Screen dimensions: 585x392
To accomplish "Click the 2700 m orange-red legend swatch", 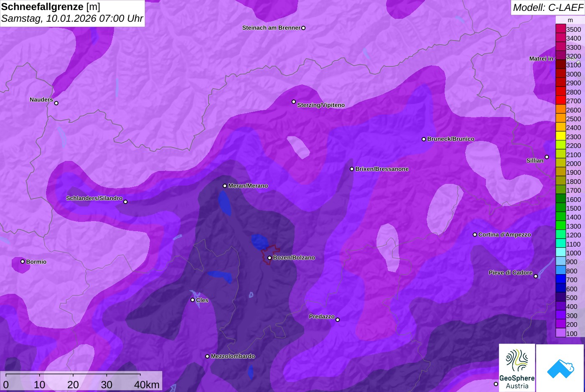I will point(561,100).
